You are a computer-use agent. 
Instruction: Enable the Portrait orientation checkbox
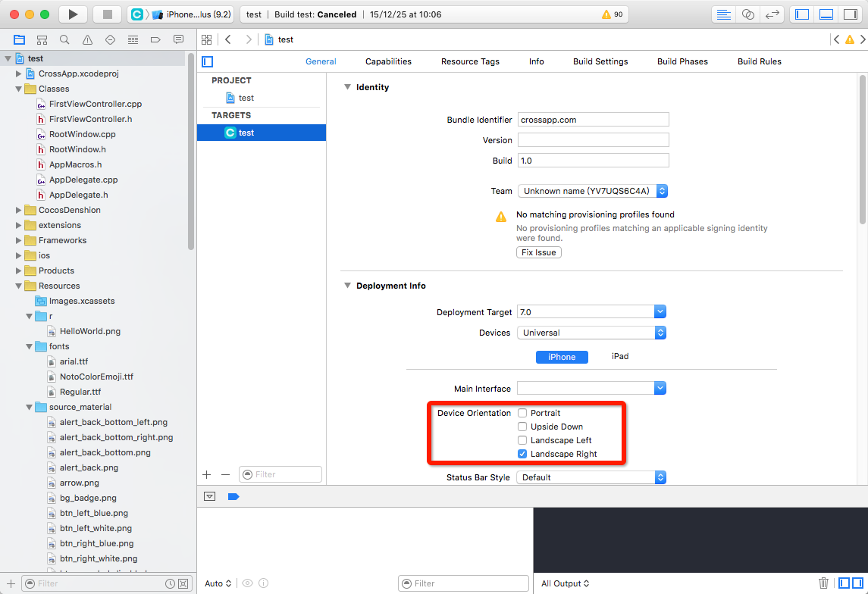pos(522,413)
